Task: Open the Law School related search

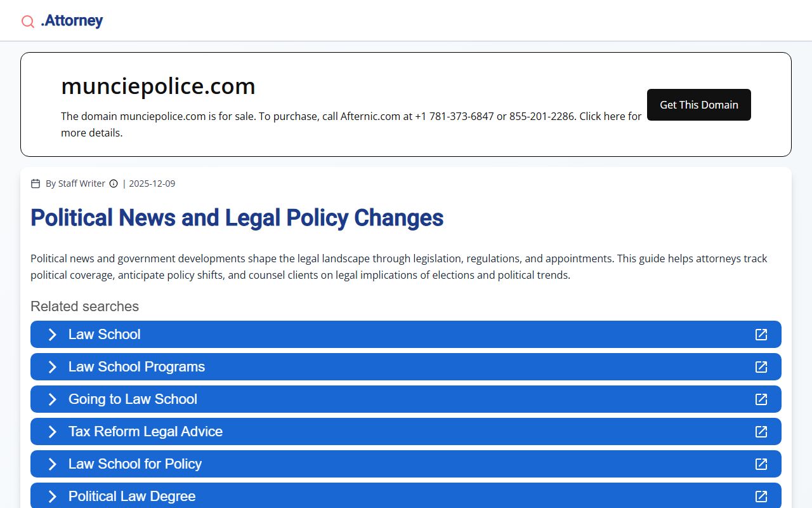Action: click(406, 335)
